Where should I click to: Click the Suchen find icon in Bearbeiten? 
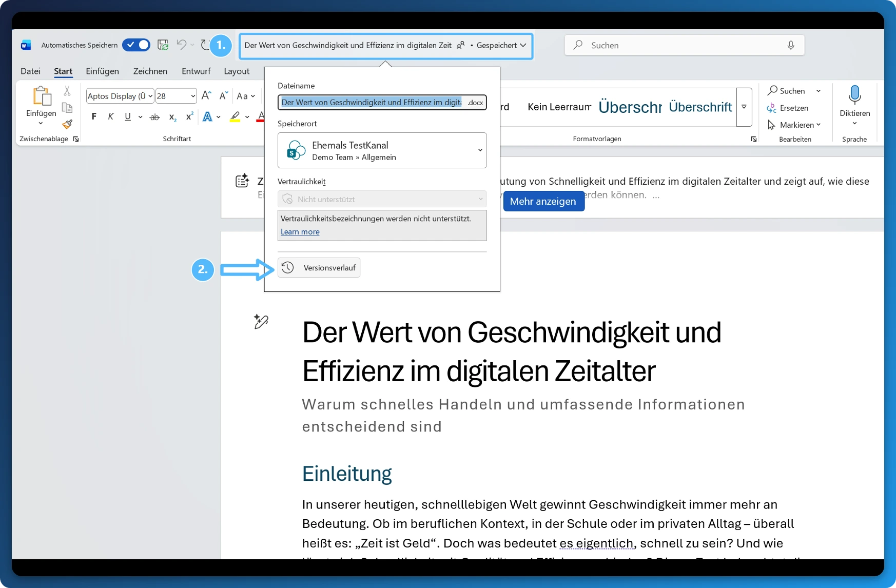coord(772,90)
